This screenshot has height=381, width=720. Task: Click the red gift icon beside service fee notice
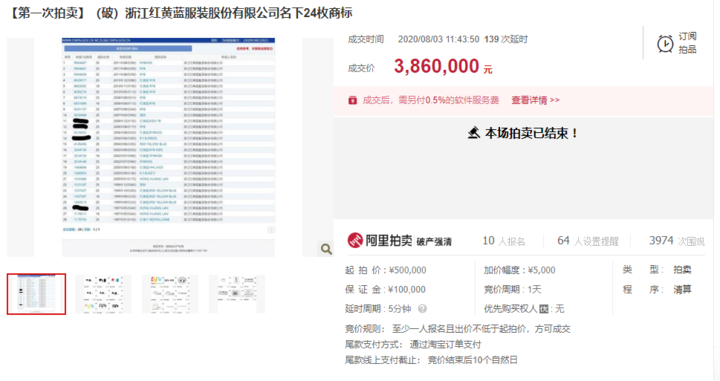click(x=353, y=100)
